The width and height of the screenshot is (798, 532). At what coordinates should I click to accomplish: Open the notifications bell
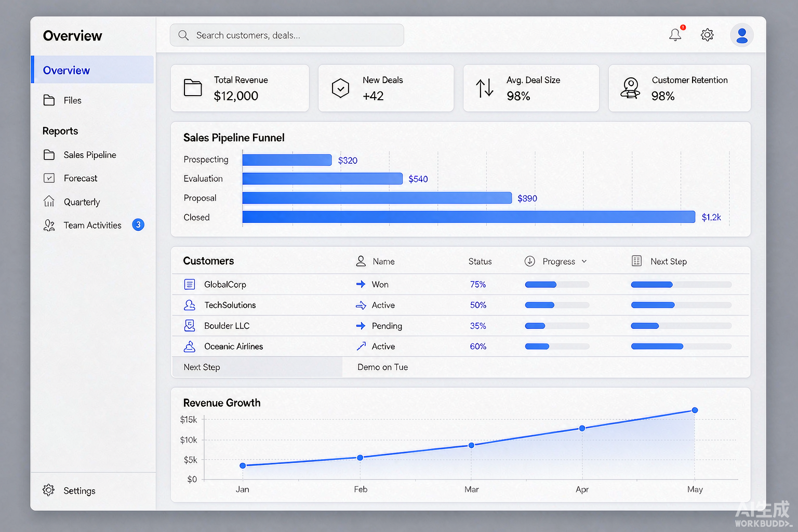pos(675,35)
